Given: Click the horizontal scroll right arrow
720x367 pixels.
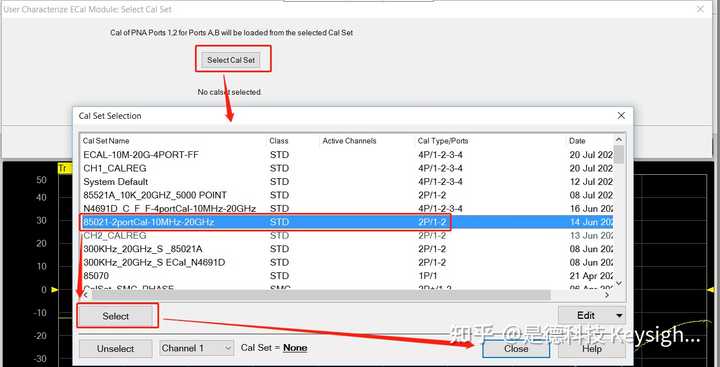Looking at the screenshot, I should point(607,295).
